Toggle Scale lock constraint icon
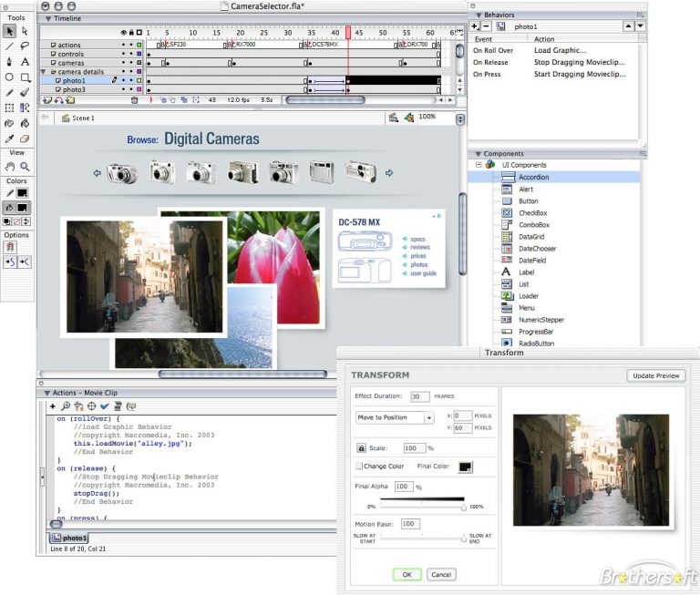This screenshot has height=595, width=700. (361, 447)
